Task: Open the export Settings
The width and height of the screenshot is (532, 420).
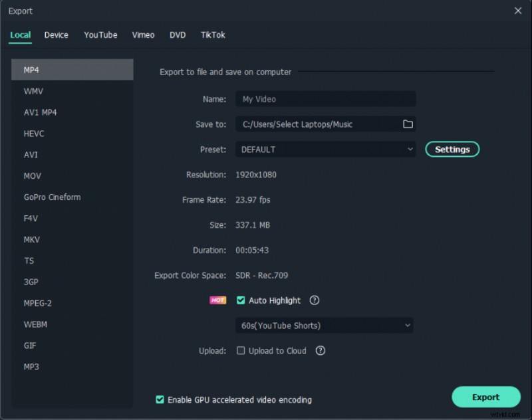Action: [452, 149]
